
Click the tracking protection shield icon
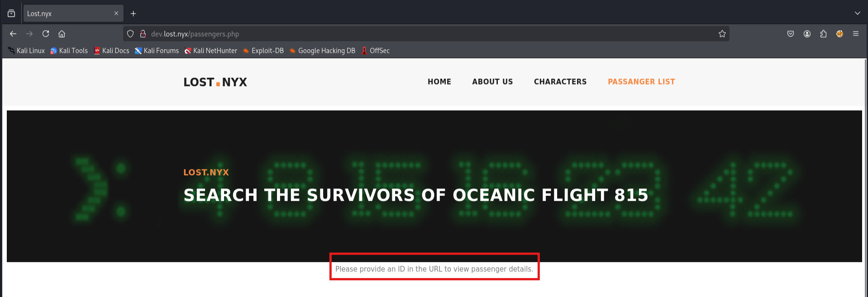coord(130,34)
